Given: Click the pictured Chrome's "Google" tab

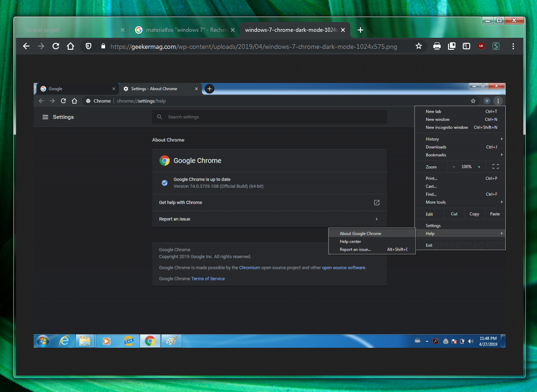Looking at the screenshot, I should pos(77,88).
